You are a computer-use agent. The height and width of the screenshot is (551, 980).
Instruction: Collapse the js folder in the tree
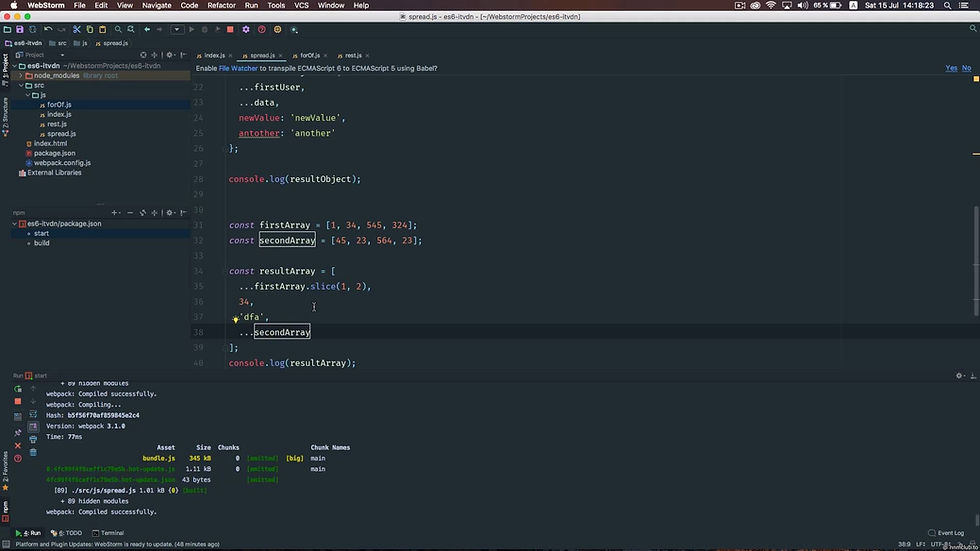click(28, 95)
